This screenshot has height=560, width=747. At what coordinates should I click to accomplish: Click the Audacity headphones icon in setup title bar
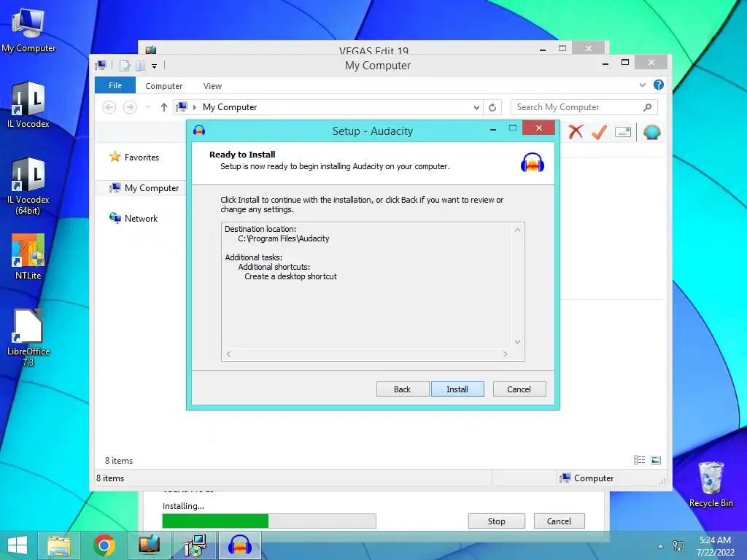tap(199, 130)
